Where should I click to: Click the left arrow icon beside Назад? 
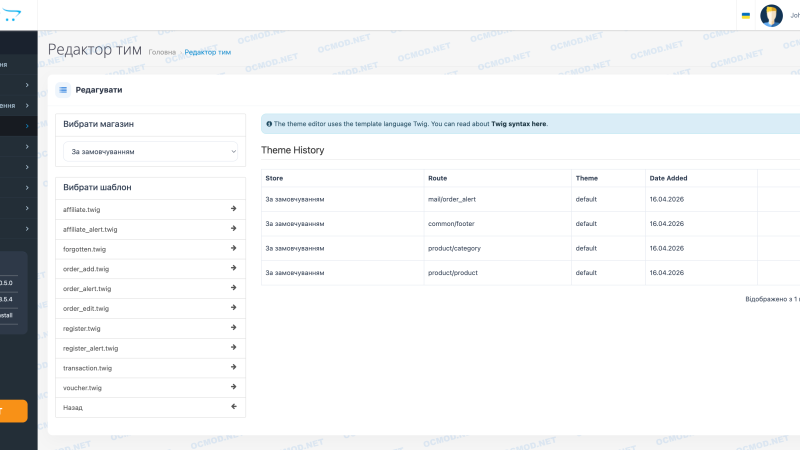234,407
